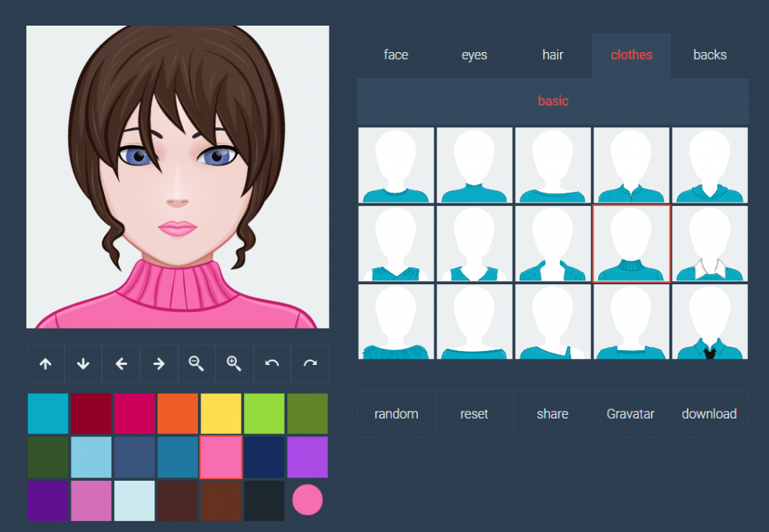
Task: Zoom out using the minus magnifier
Action: 197,363
